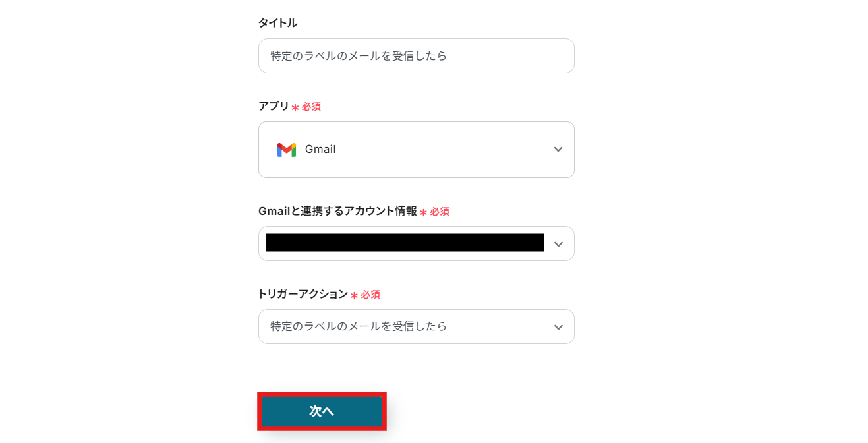Viewport: 868px width, 443px height.
Task: Open the アプリ selection dropdown
Action: click(x=416, y=149)
